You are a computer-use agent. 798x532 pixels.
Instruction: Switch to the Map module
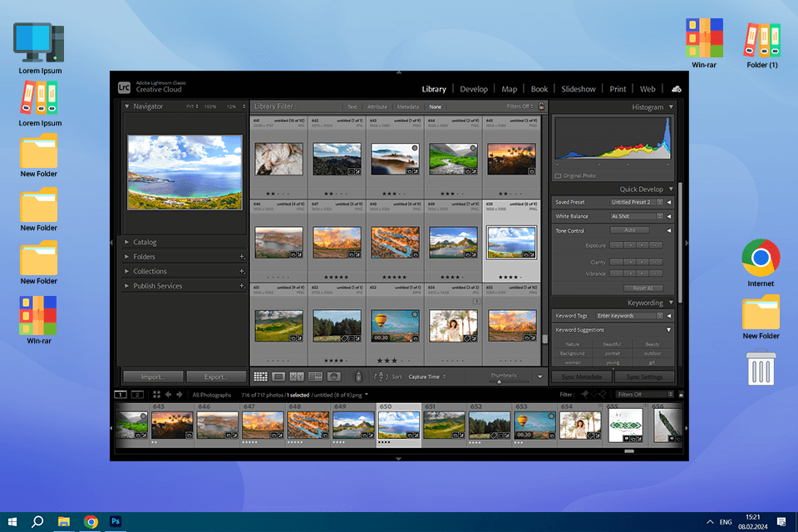[x=509, y=89]
